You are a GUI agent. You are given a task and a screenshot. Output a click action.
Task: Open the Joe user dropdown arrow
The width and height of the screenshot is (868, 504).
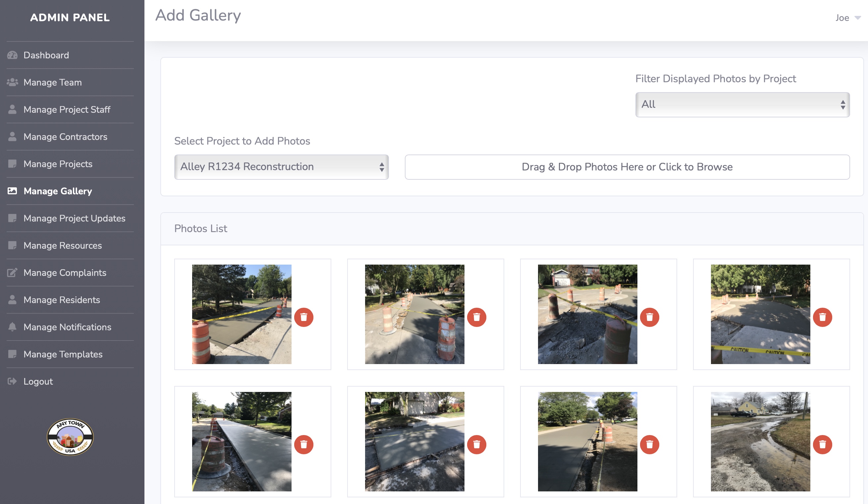click(x=858, y=18)
